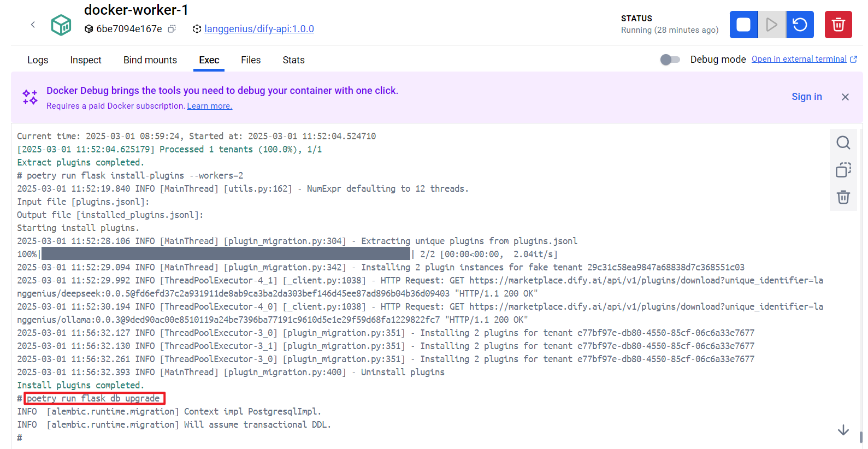This screenshot has height=449, width=868.
Task: Restart the container
Action: (800, 25)
